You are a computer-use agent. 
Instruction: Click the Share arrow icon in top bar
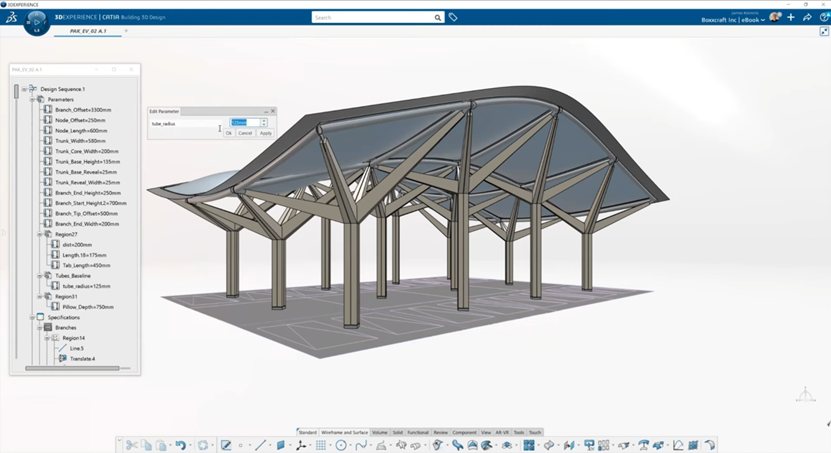(x=808, y=17)
